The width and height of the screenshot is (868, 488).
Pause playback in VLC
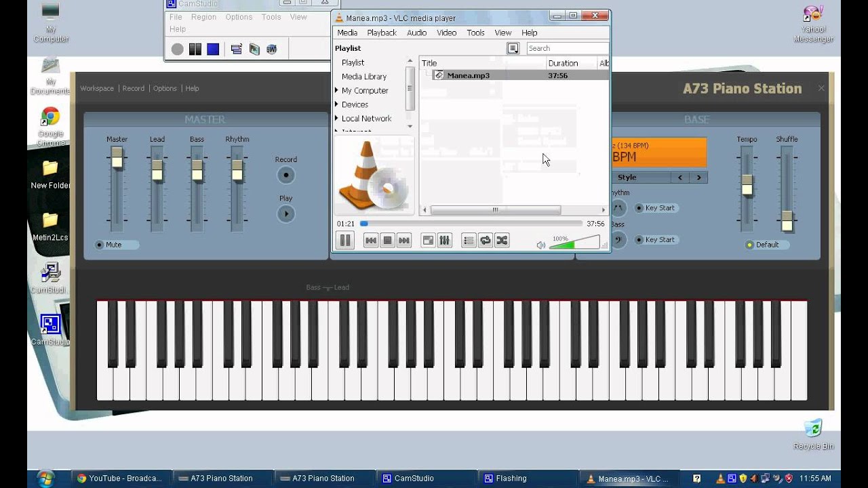click(x=345, y=240)
